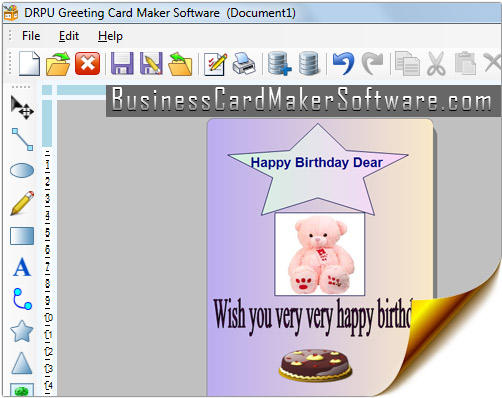Click the teddy bear image on card
This screenshot has width=502, height=398.
320,254
